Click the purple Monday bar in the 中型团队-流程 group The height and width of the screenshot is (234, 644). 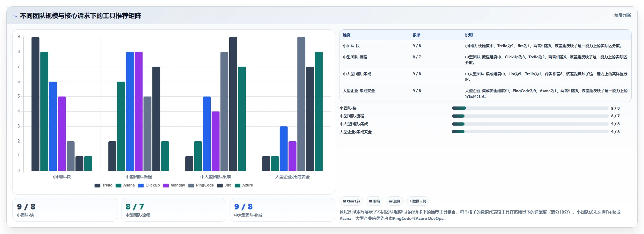[139, 111]
